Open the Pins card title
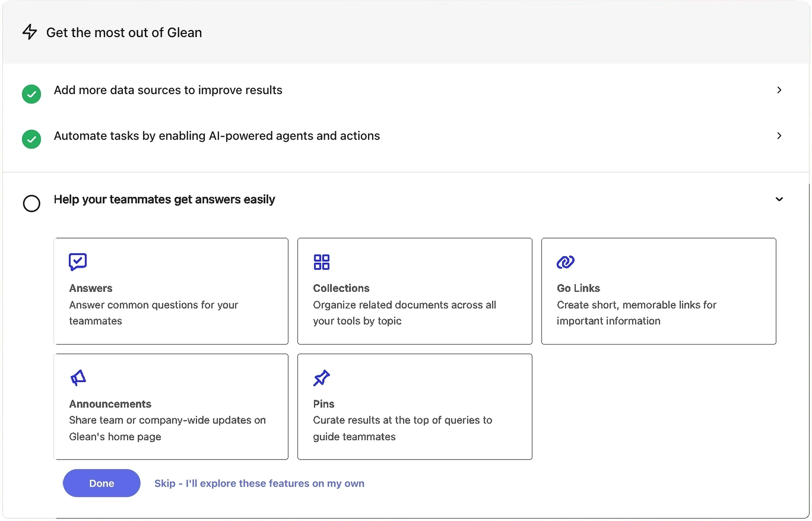Image resolution: width=812 pixels, height=521 pixels. [324, 404]
